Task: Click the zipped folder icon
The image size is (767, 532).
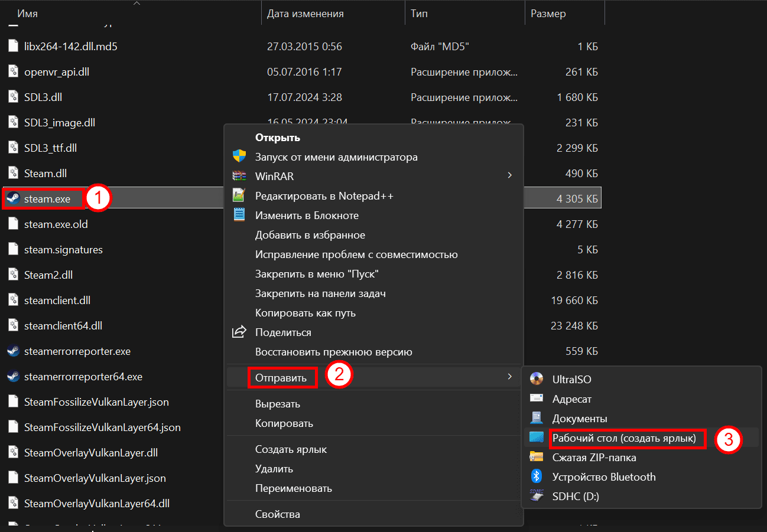Action: (x=537, y=457)
